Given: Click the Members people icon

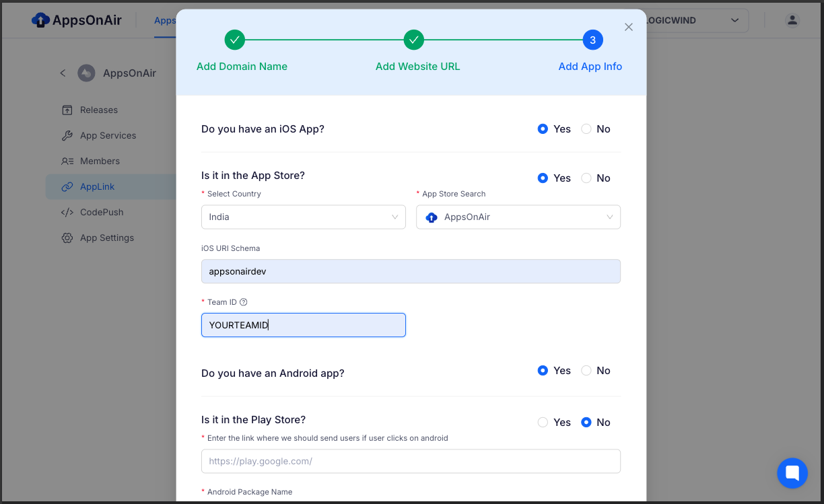Looking at the screenshot, I should tap(67, 161).
